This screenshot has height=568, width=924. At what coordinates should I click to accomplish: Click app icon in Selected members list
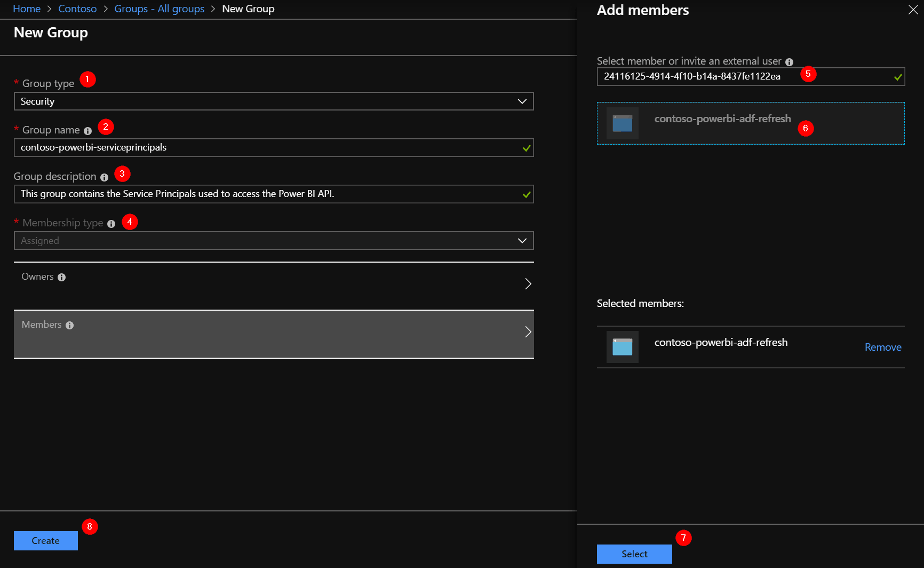pyautogui.click(x=623, y=347)
